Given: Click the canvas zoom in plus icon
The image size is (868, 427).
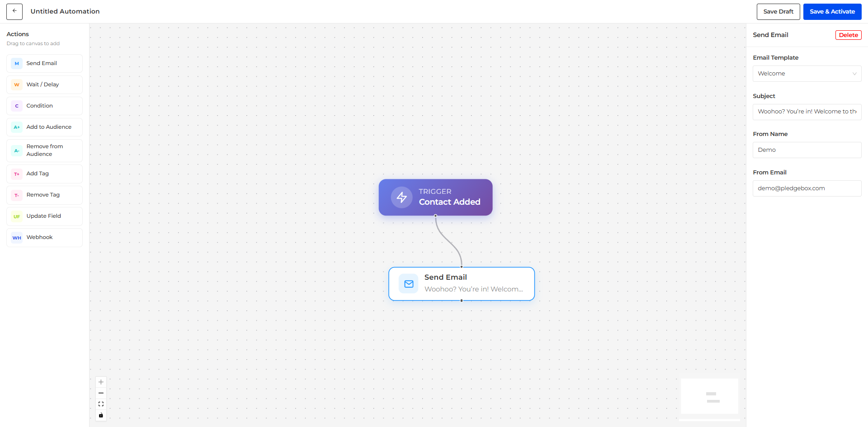Looking at the screenshot, I should tap(101, 382).
